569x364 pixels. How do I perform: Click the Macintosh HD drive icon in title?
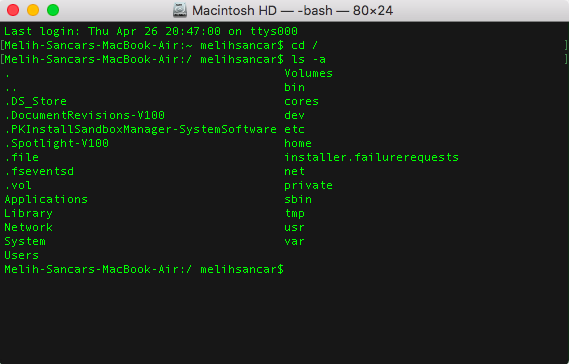click(x=180, y=10)
